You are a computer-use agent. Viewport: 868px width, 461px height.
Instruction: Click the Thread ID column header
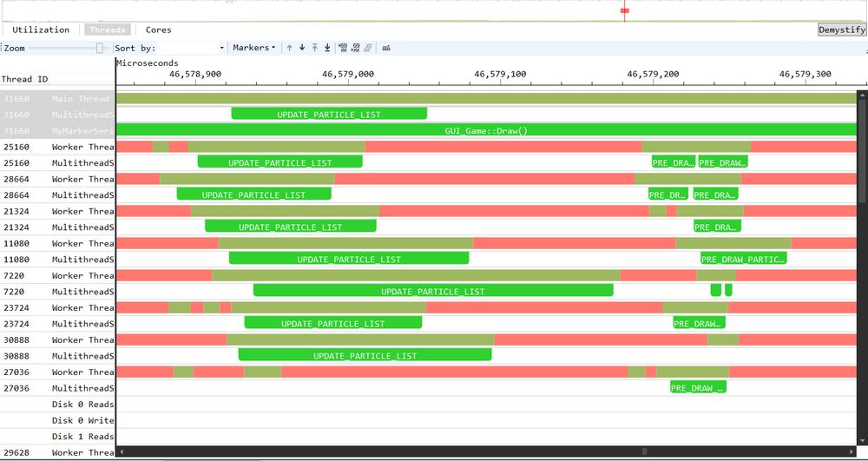pos(25,79)
